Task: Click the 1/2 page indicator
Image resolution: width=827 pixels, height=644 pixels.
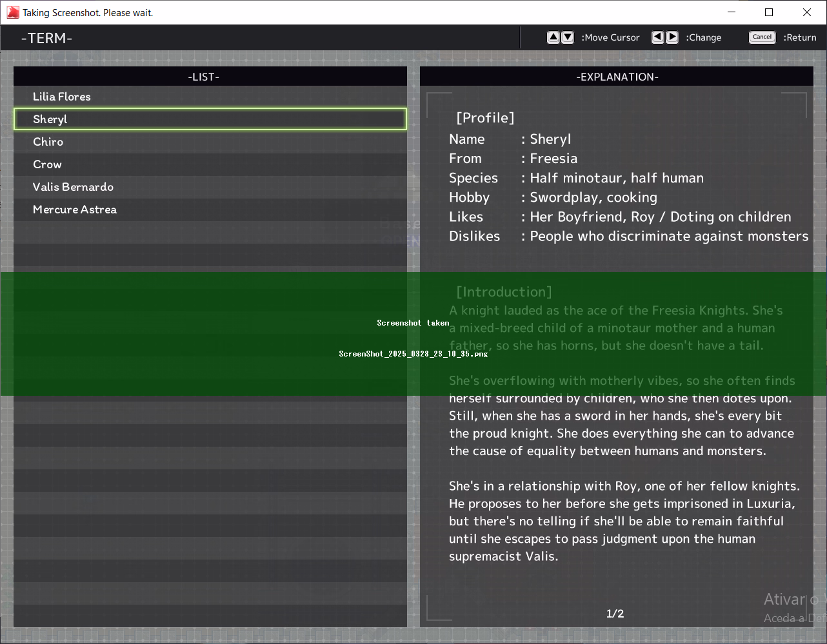Action: pos(615,614)
